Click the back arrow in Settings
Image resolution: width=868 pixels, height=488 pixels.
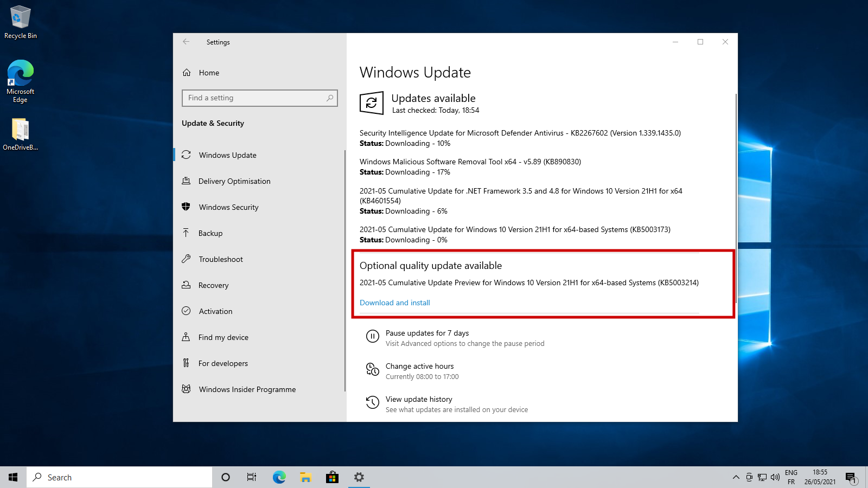[x=186, y=42]
